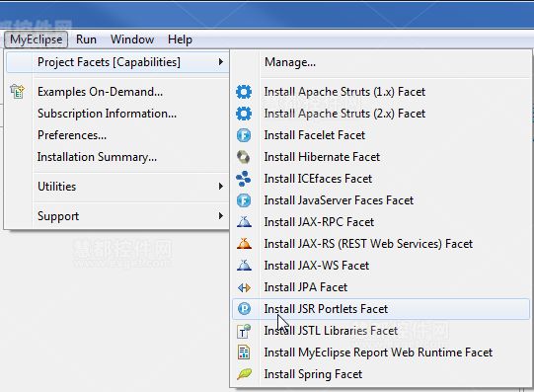
Task: Click the JAX-RPC Facet bell icon
Action: coord(244,222)
